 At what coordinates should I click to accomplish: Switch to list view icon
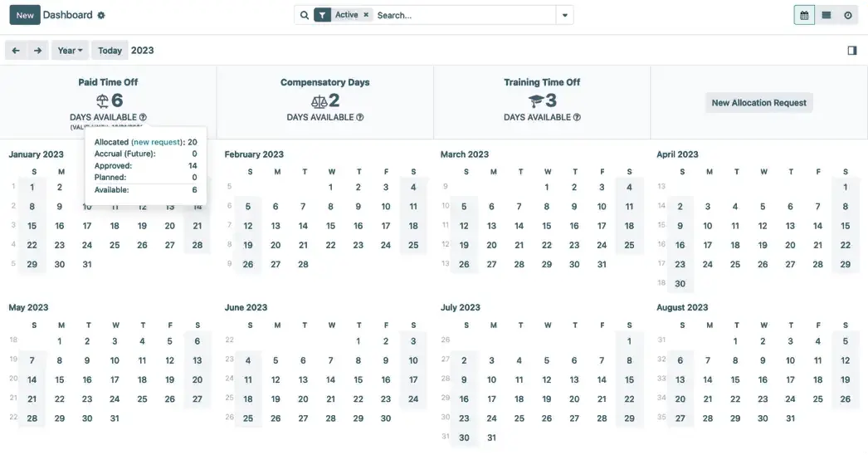pyautogui.click(x=826, y=15)
